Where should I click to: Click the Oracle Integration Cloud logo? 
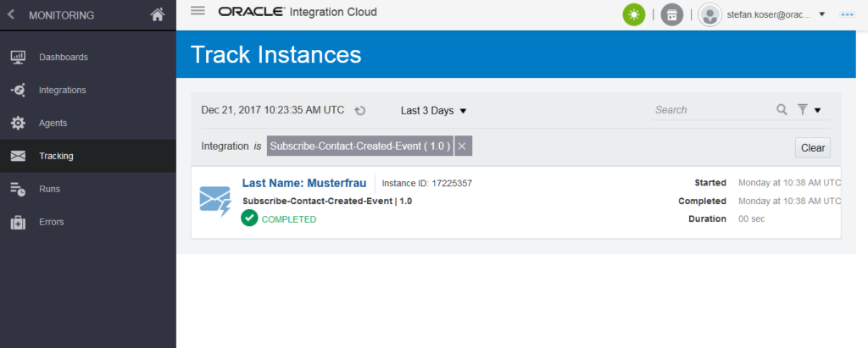pos(298,12)
